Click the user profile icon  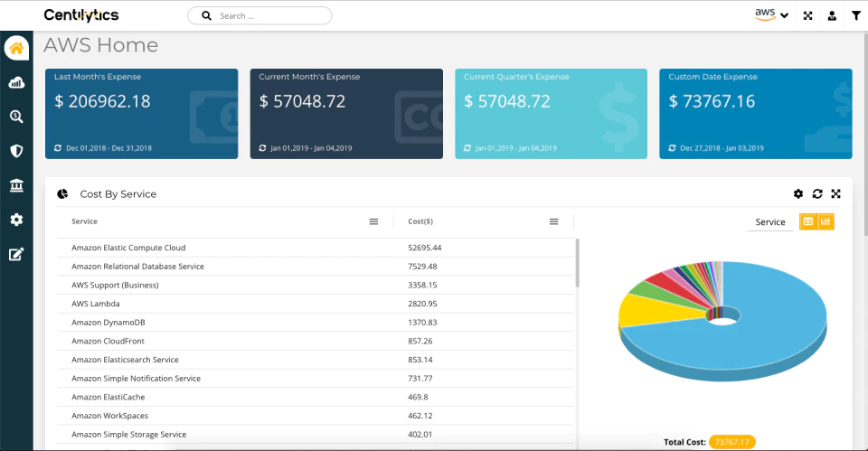[832, 16]
